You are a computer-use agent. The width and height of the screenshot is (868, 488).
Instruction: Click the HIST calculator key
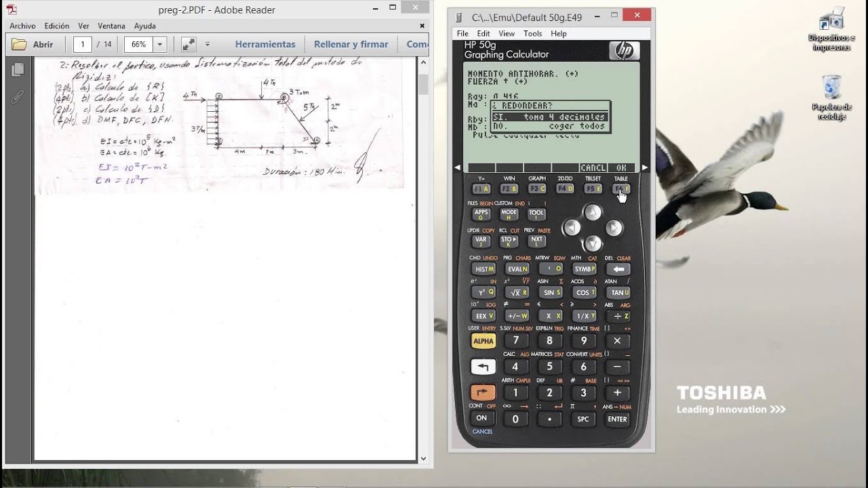pyautogui.click(x=484, y=269)
